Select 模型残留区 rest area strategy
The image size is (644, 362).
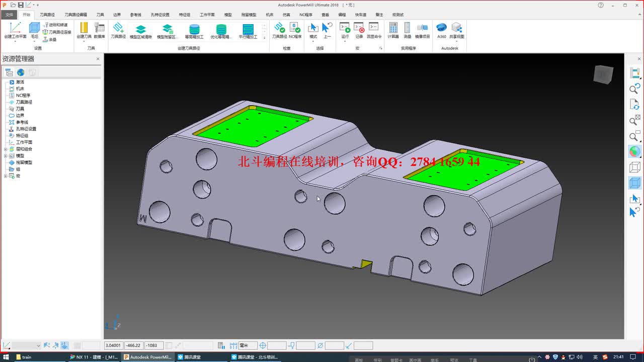(168, 31)
